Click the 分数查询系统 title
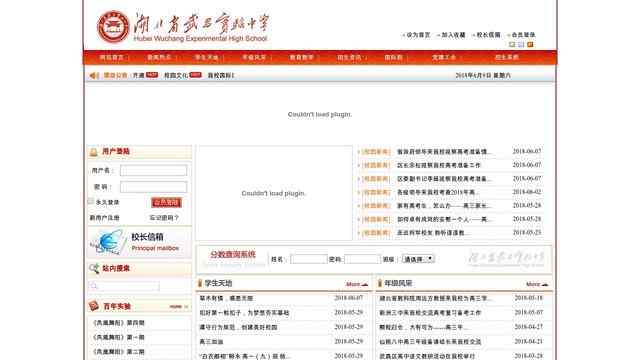 (233, 255)
